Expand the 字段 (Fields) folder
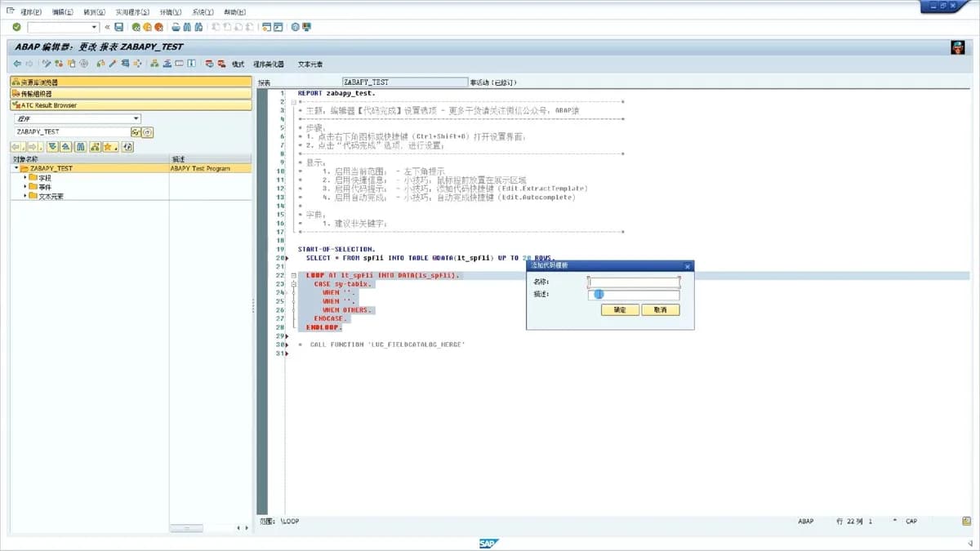This screenshot has height=551, width=980. coord(24,177)
